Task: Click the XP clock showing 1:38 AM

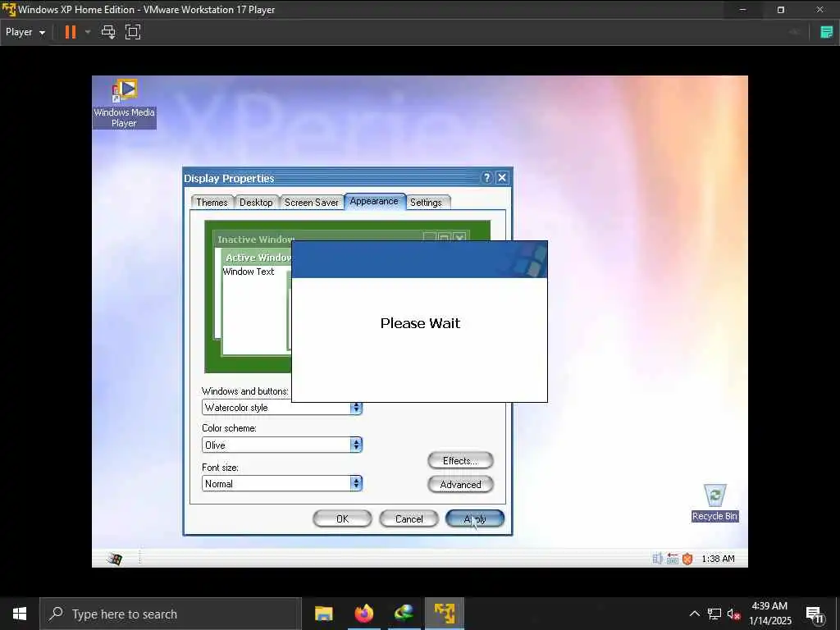Action: pyautogui.click(x=718, y=559)
